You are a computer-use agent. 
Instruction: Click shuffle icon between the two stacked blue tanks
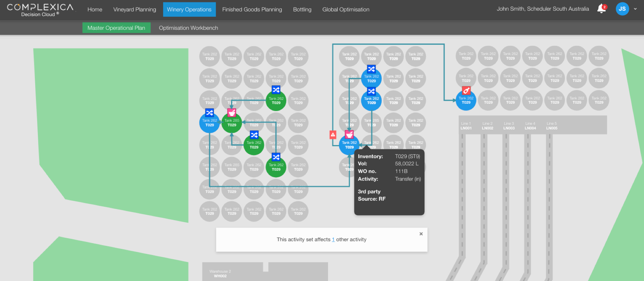(372, 91)
